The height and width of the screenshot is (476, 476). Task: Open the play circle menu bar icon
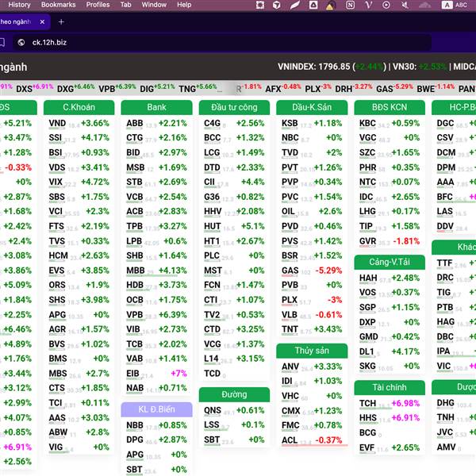(x=386, y=5)
